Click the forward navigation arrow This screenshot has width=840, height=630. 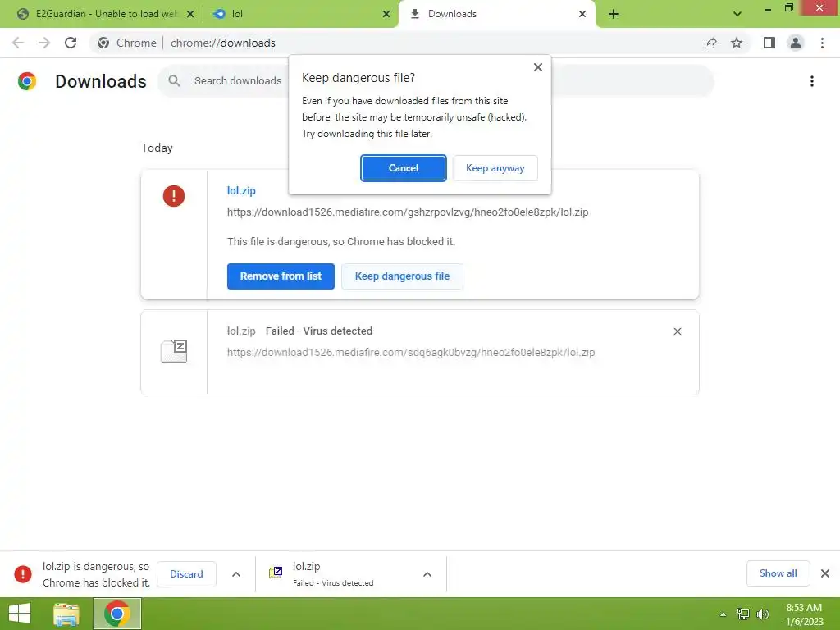point(44,43)
